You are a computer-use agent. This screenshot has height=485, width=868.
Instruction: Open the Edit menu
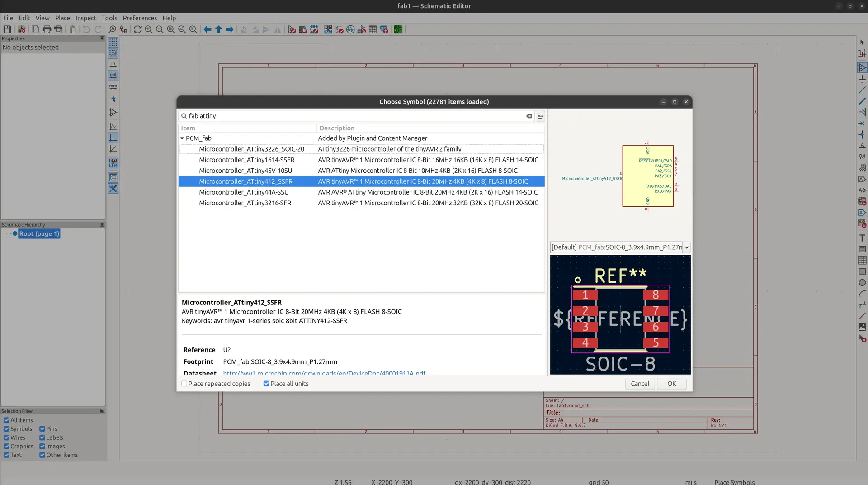click(x=24, y=18)
